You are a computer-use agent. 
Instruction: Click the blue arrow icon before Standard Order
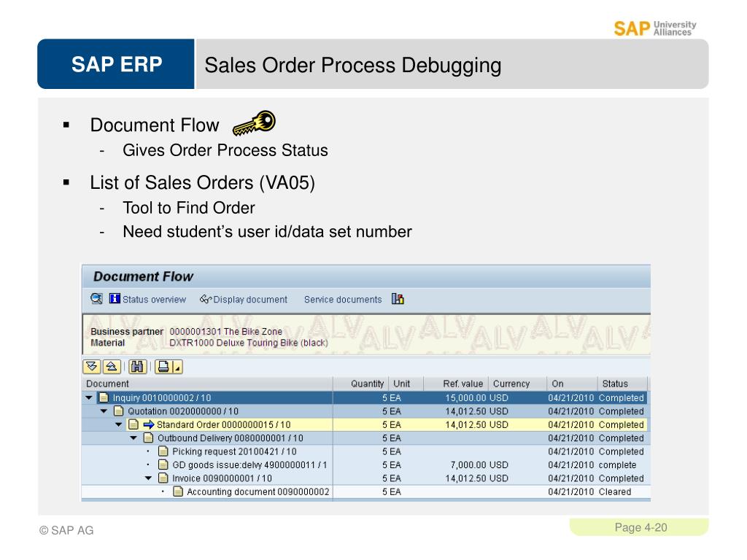click(149, 424)
